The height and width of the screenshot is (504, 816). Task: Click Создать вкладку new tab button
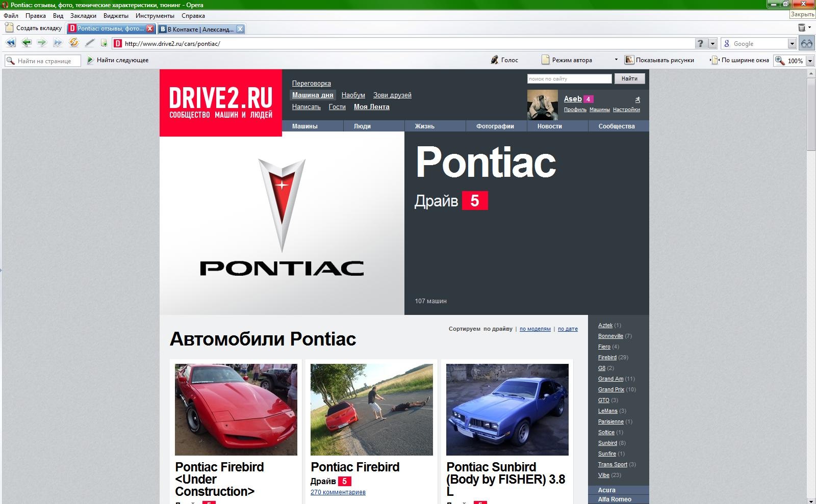tap(34, 28)
